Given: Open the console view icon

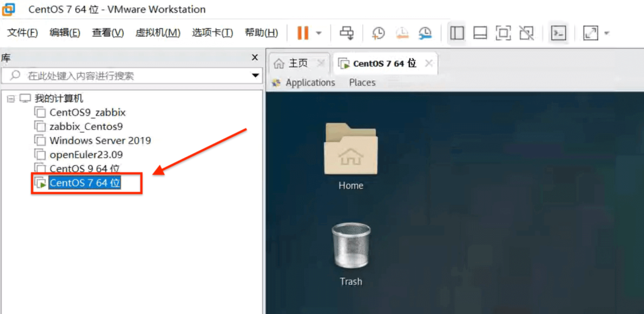Looking at the screenshot, I should pyautogui.click(x=558, y=33).
